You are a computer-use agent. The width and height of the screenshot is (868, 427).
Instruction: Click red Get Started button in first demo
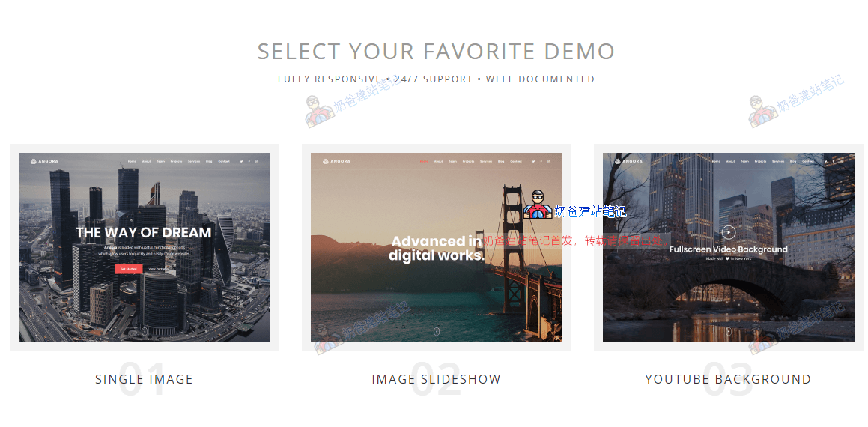tap(128, 269)
